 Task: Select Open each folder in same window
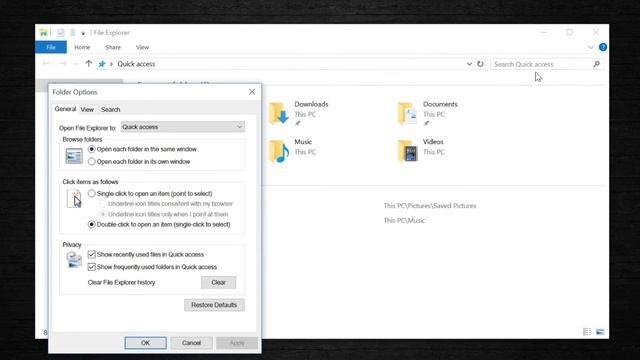point(92,149)
